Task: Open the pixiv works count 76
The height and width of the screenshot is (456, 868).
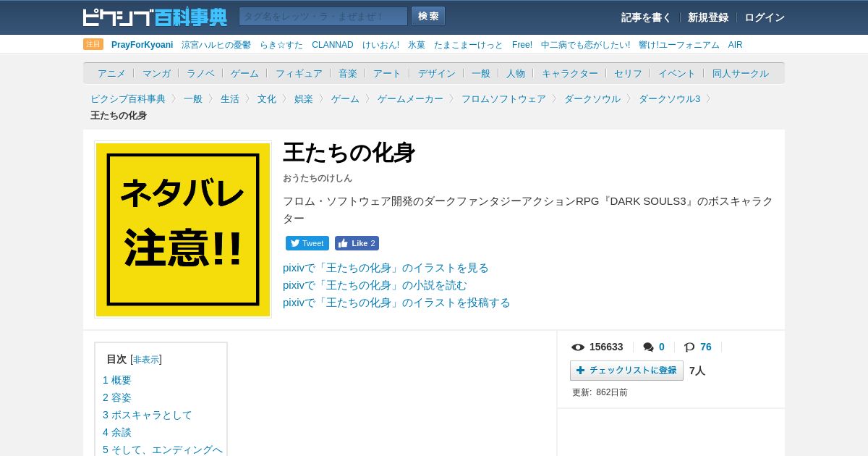Action: [x=706, y=347]
